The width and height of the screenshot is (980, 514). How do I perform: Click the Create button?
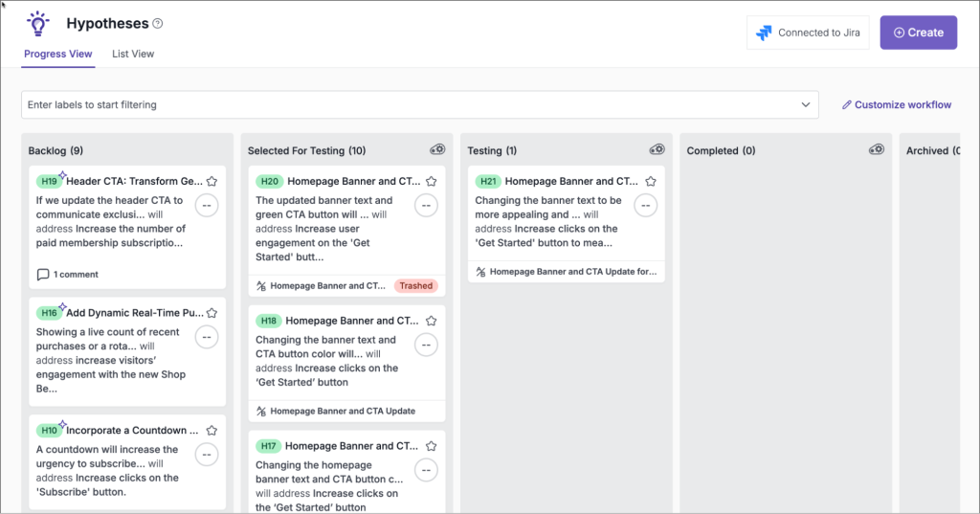[918, 33]
